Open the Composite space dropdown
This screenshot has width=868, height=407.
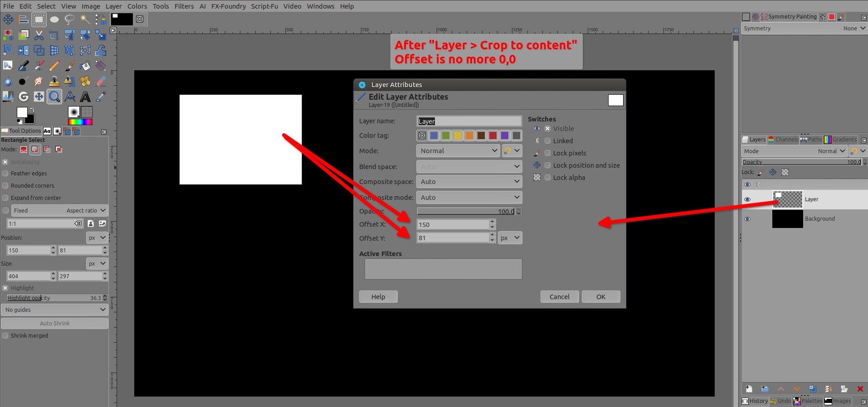point(469,182)
